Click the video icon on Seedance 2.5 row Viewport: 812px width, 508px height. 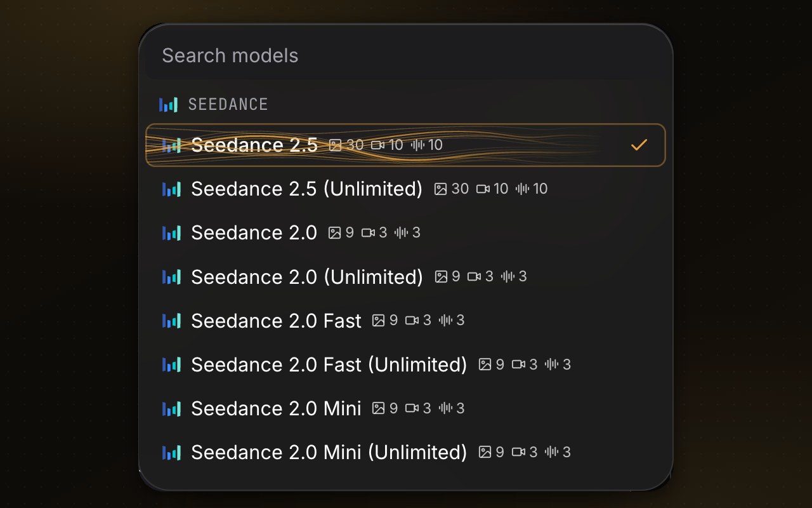(378, 145)
